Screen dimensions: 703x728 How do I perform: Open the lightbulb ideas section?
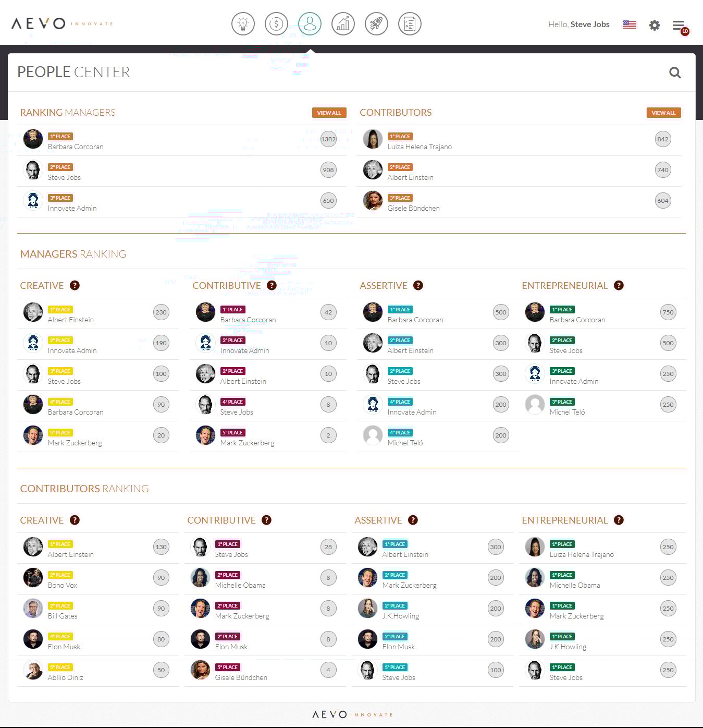click(x=243, y=24)
